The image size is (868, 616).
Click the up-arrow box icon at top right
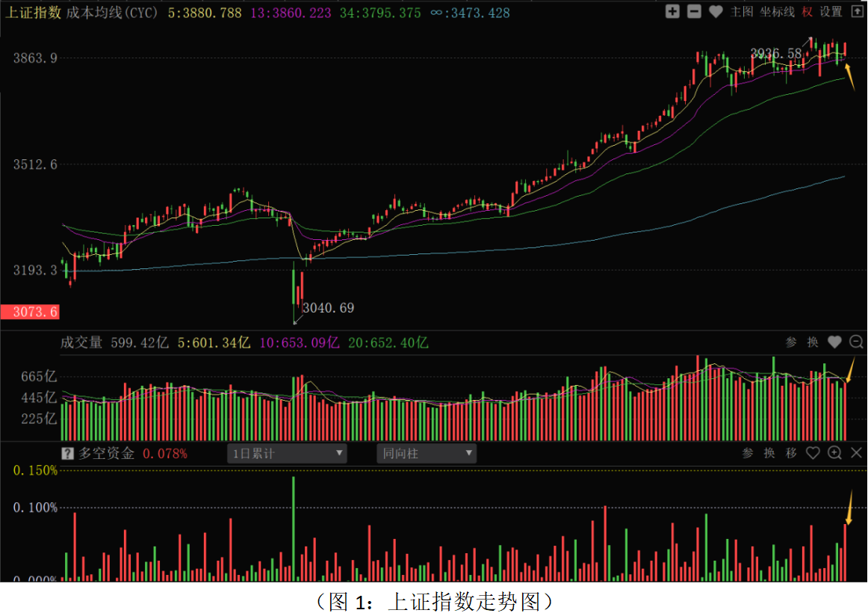pos(855,11)
